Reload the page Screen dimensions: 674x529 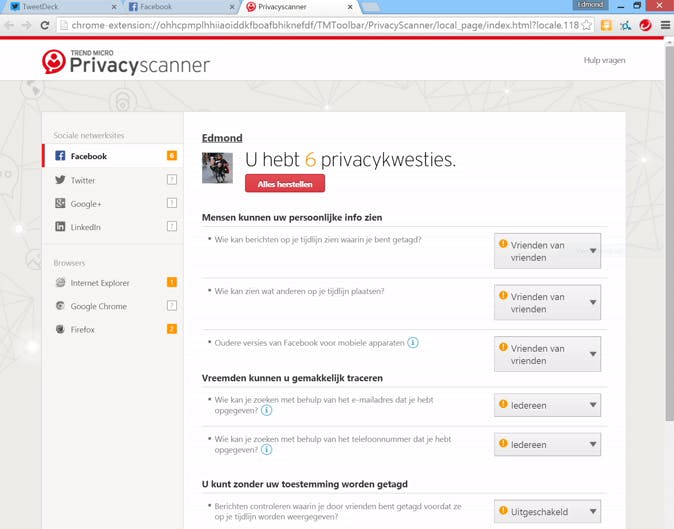[45, 25]
